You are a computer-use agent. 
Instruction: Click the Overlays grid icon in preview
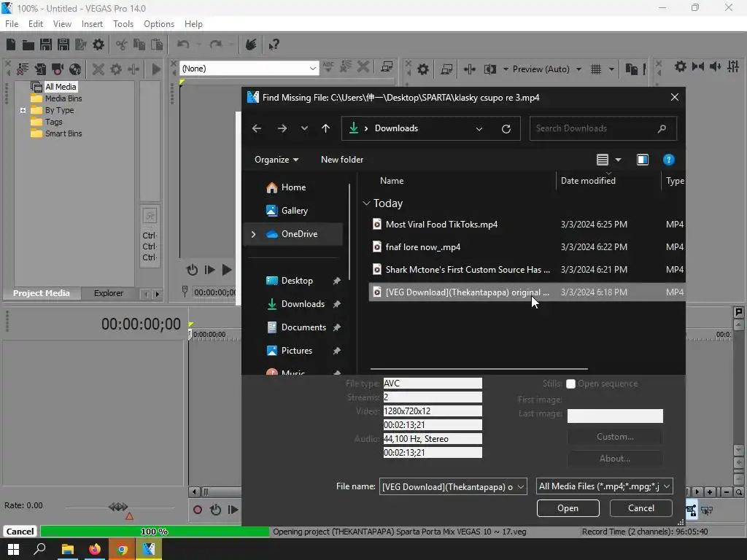point(596,69)
